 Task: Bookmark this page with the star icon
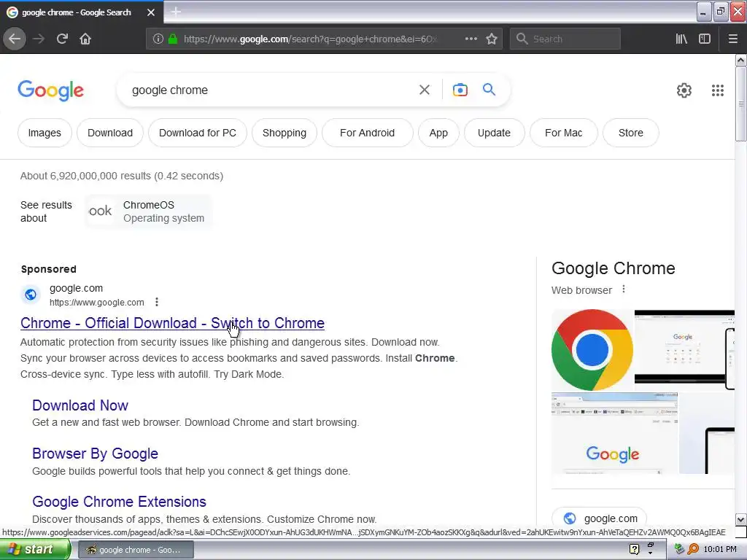click(492, 39)
